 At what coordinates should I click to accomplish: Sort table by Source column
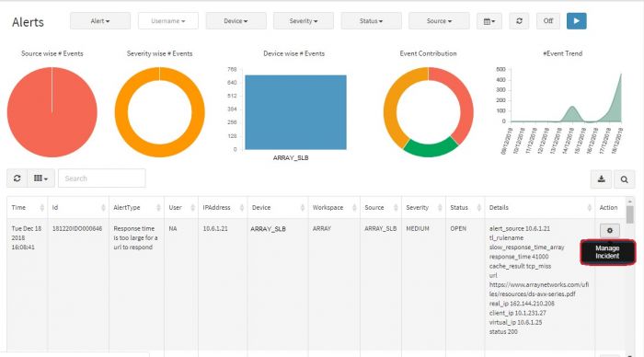tap(381, 207)
